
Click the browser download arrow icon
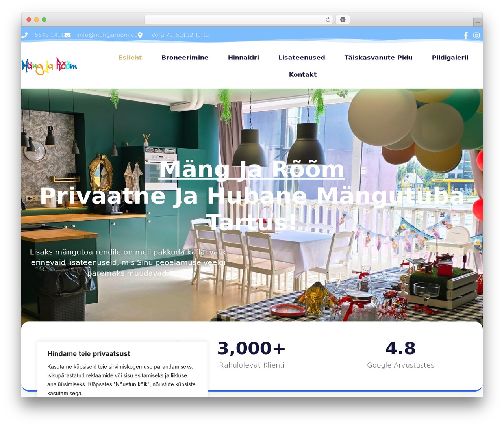(x=343, y=20)
